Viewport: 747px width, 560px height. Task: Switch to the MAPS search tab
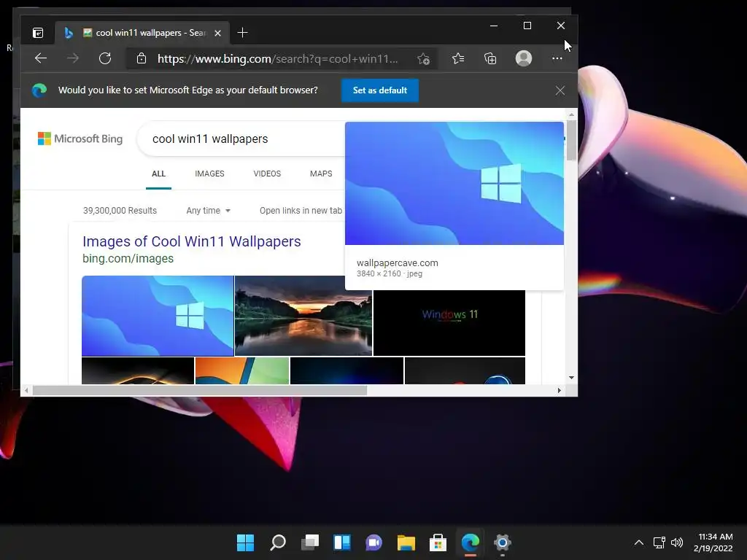tap(321, 174)
